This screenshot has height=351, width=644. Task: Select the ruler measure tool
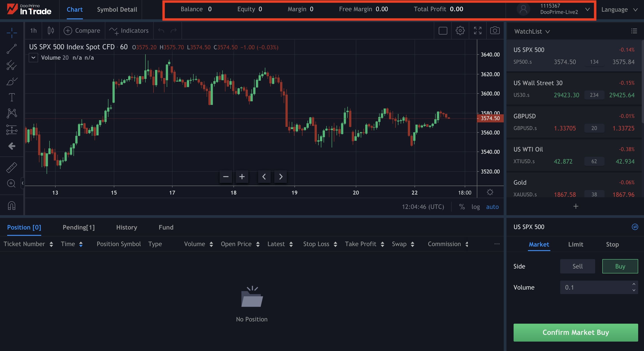(x=12, y=167)
